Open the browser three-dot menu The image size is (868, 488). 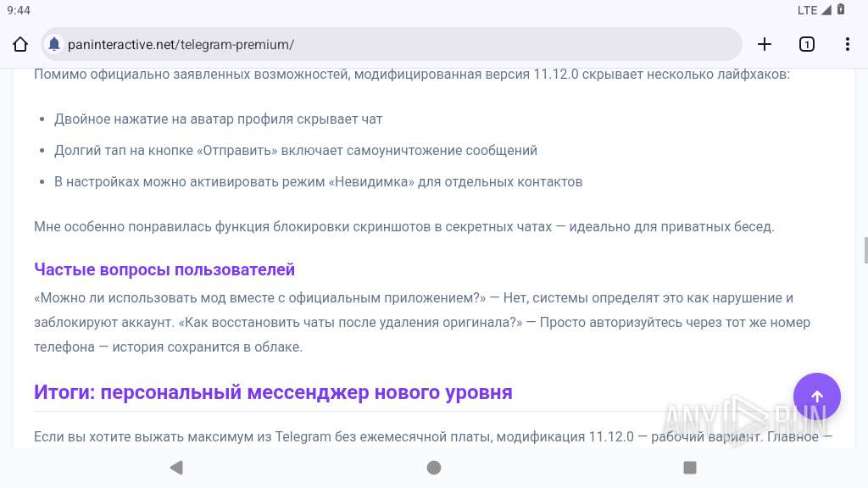coord(848,44)
